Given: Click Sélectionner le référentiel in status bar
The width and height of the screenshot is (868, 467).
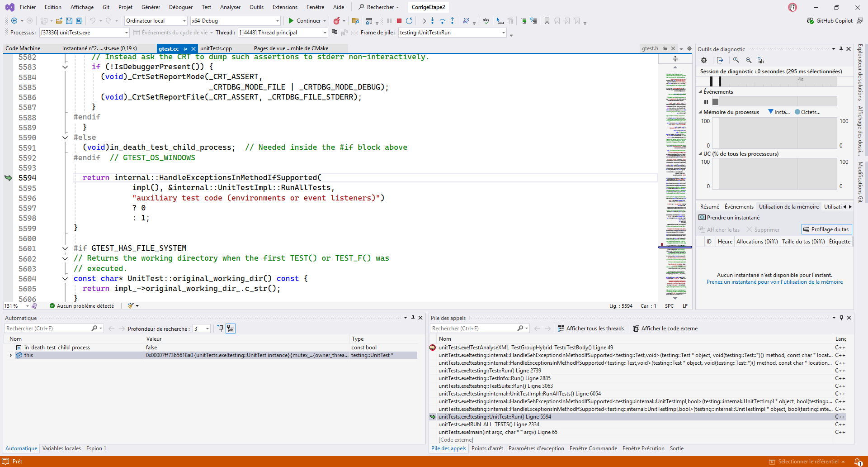Looking at the screenshot, I should 807,462.
